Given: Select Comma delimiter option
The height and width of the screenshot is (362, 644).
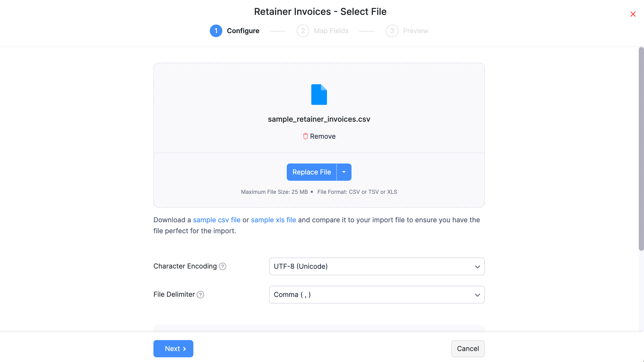Looking at the screenshot, I should coord(377,294).
